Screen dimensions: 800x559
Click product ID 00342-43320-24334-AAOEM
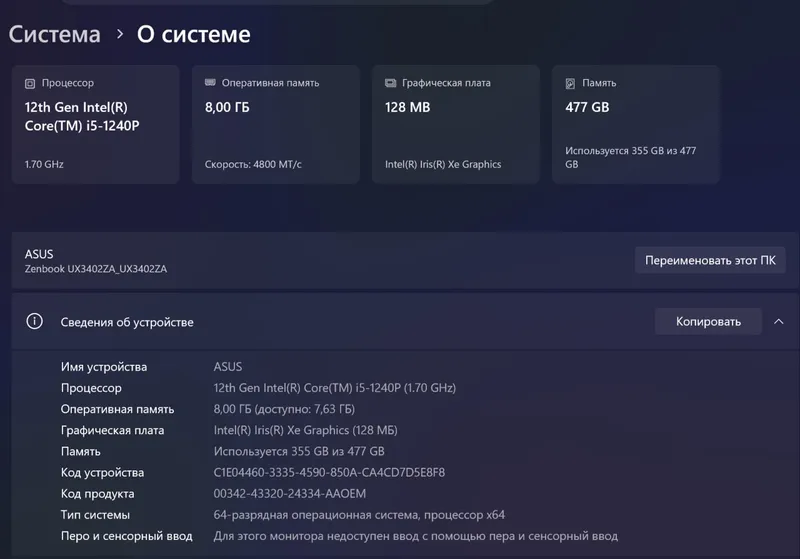[x=289, y=494]
